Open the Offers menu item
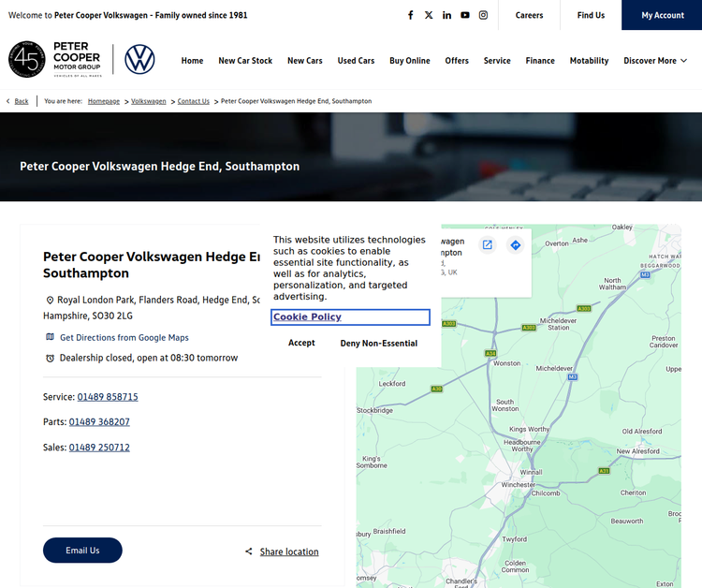 click(457, 61)
